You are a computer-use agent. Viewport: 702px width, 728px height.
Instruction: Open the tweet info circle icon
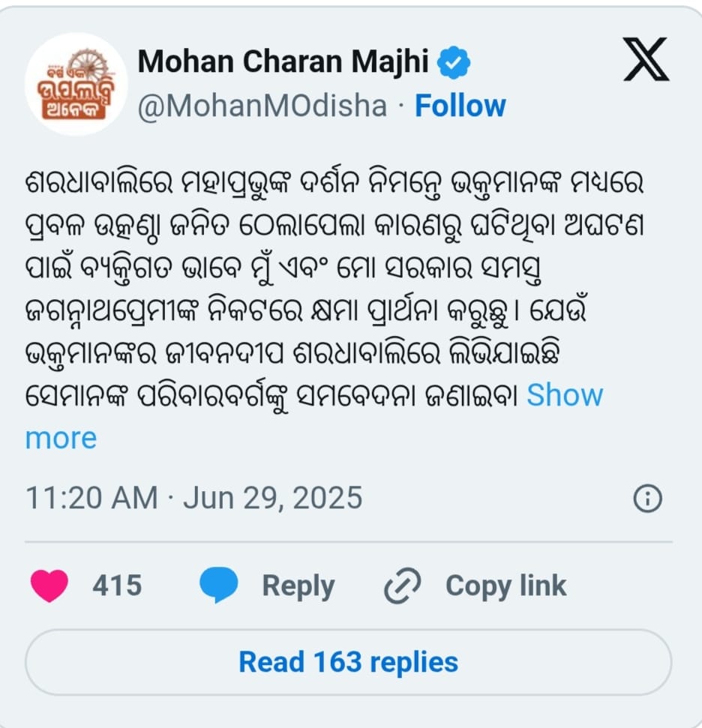click(x=647, y=499)
